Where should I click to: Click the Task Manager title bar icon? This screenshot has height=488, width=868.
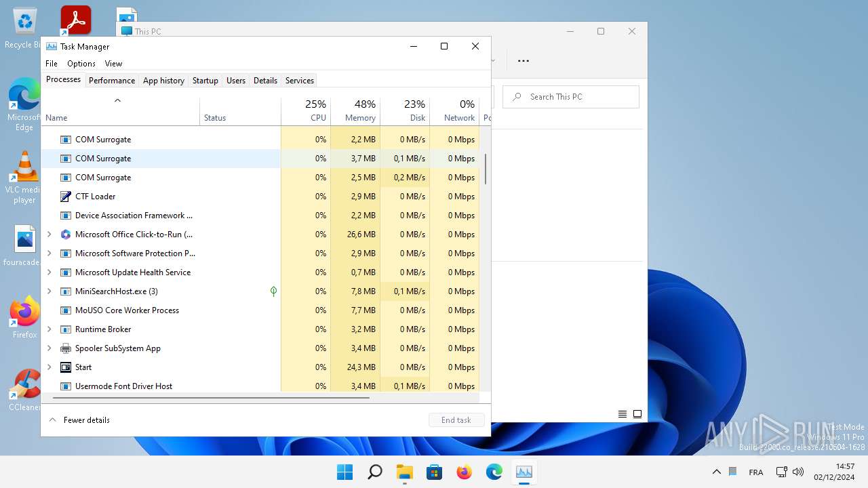tap(52, 47)
